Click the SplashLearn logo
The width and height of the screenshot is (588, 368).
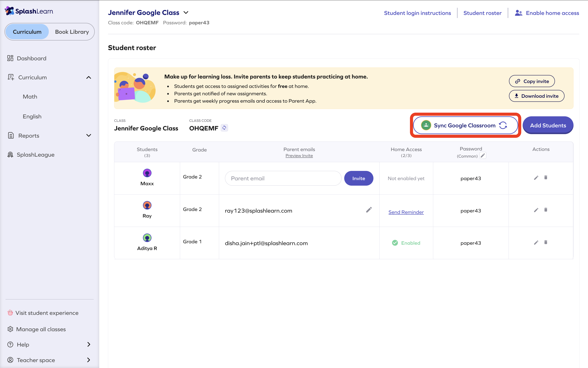tap(29, 11)
